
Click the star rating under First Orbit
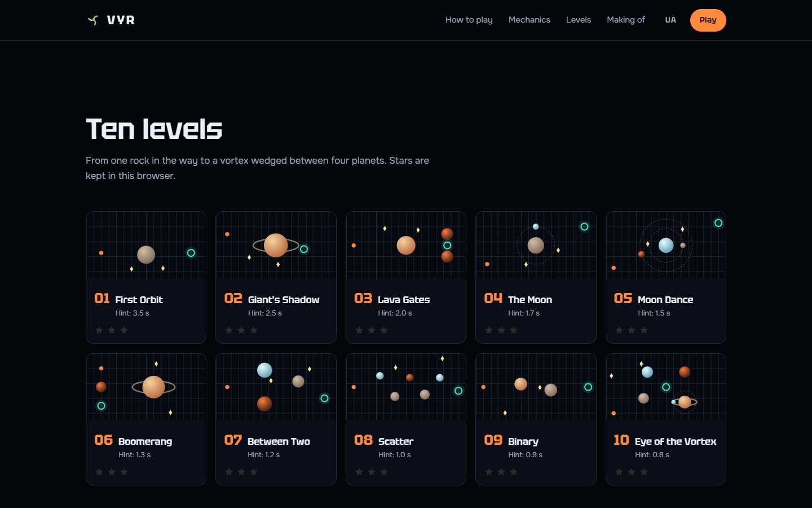point(112,330)
